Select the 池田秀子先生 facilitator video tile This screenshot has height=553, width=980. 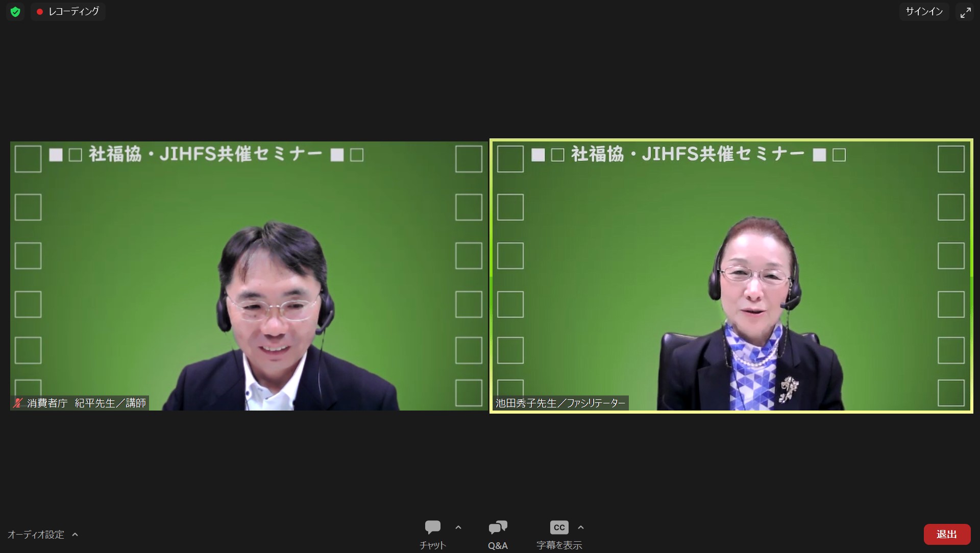(731, 276)
